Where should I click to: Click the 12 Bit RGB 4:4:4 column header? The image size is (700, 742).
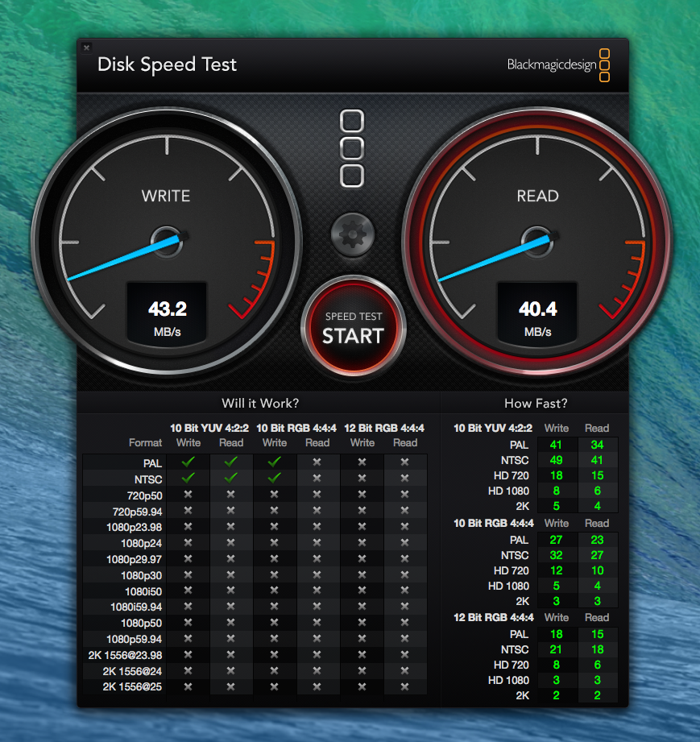(384, 429)
